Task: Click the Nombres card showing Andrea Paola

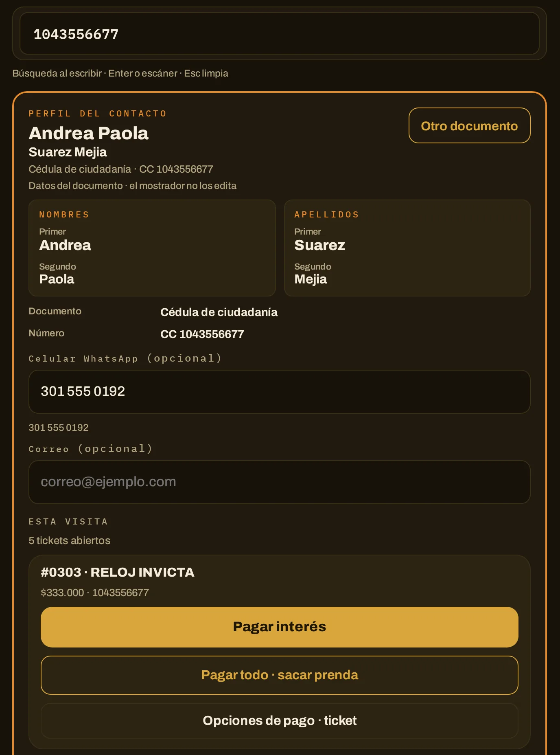Action: click(152, 248)
